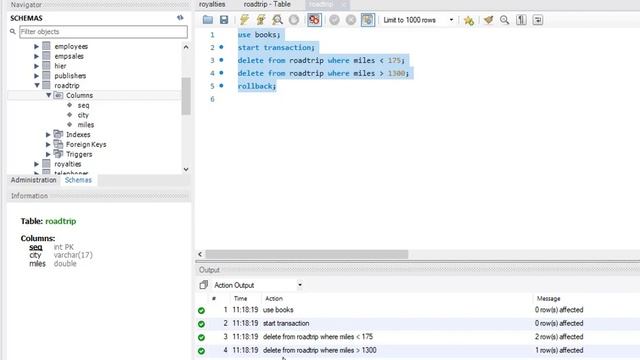
Task: Refresh the Schemas list
Action: click(180, 18)
